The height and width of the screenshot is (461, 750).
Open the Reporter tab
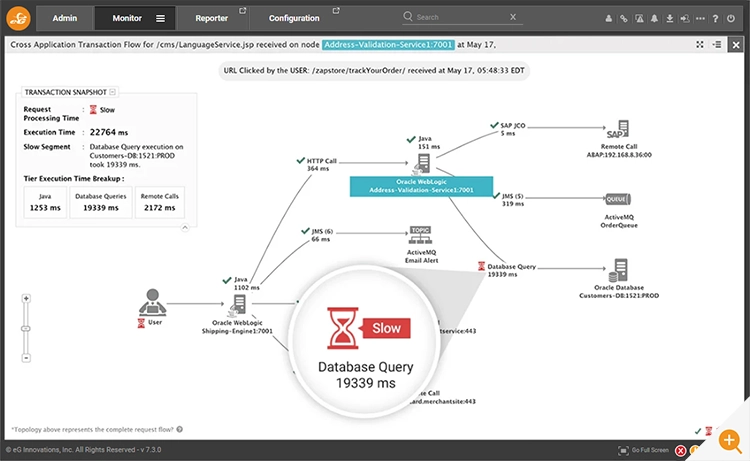coord(211,18)
